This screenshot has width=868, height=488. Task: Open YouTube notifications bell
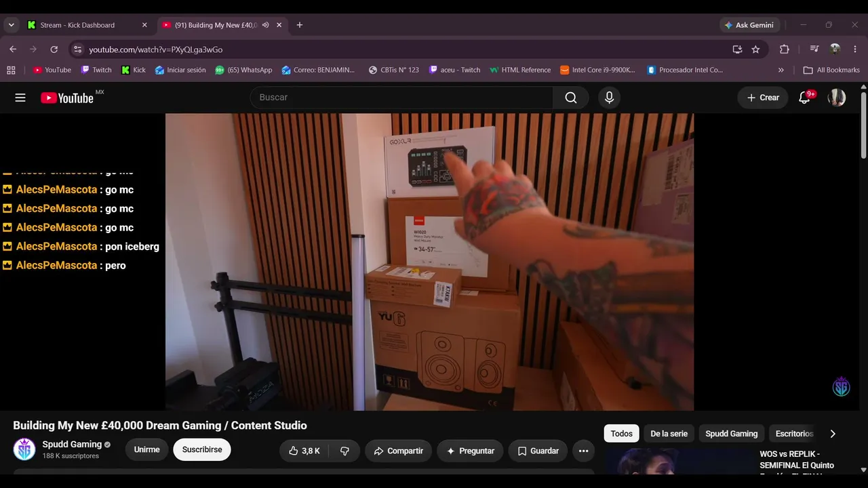(805, 98)
